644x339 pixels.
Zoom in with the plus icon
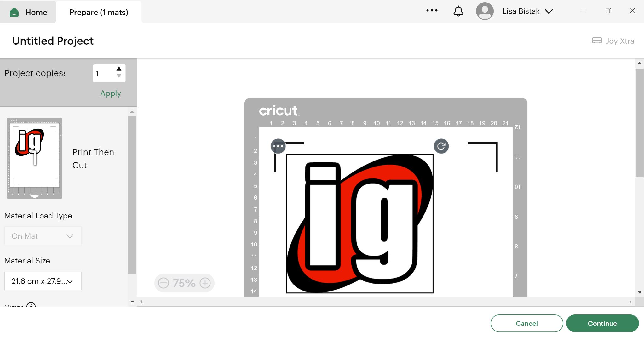205,283
